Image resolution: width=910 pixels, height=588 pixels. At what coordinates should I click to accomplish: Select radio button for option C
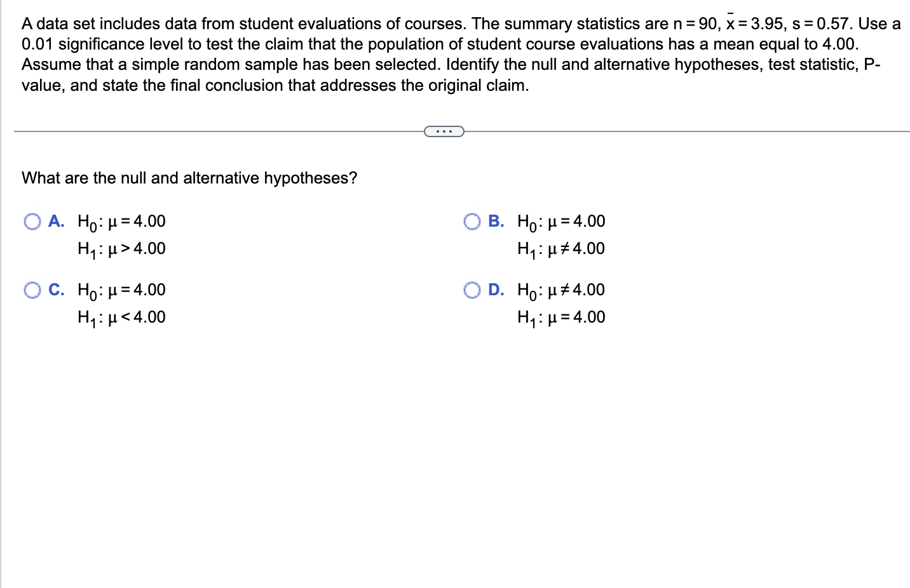point(32,290)
